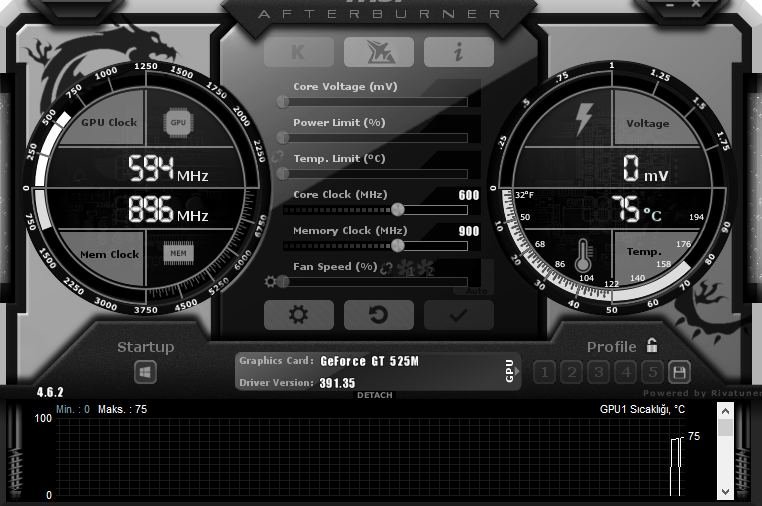Click the Maks. : 75 graph value
Viewport: 762px width, 506px height.
pyautogui.click(x=122, y=409)
